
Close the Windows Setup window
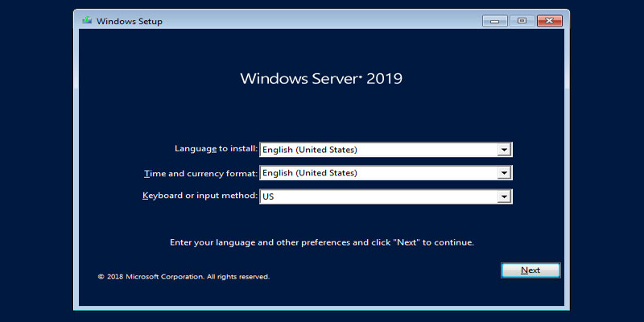coord(550,21)
